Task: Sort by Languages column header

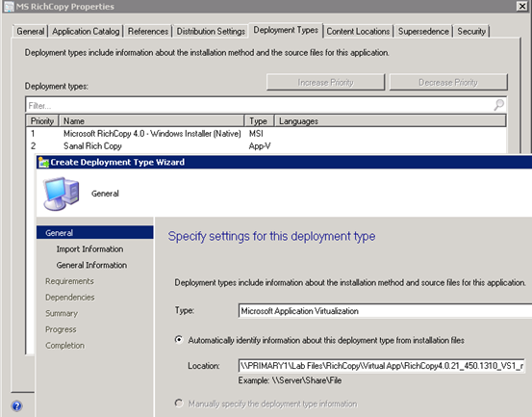Action: coord(391,121)
